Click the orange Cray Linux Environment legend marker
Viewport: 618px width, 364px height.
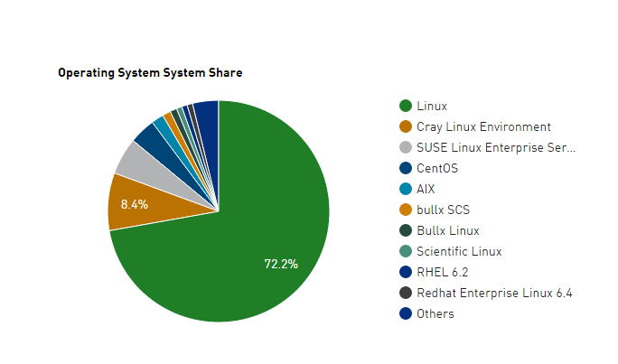point(406,127)
